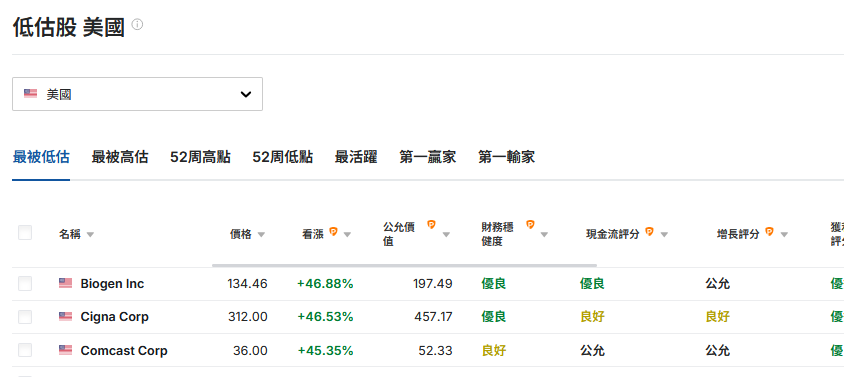Switch to the 第一輸家 tab
This screenshot has height=377, width=863.
(x=506, y=157)
